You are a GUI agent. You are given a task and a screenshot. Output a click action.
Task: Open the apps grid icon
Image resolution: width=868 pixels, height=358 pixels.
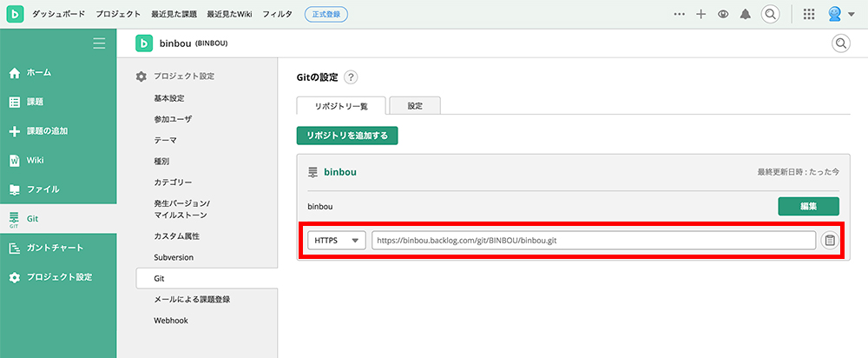(x=809, y=15)
